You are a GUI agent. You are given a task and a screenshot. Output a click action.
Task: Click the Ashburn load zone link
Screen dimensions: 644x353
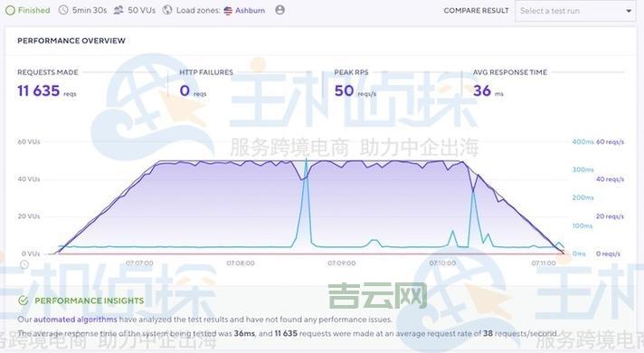[250, 10]
